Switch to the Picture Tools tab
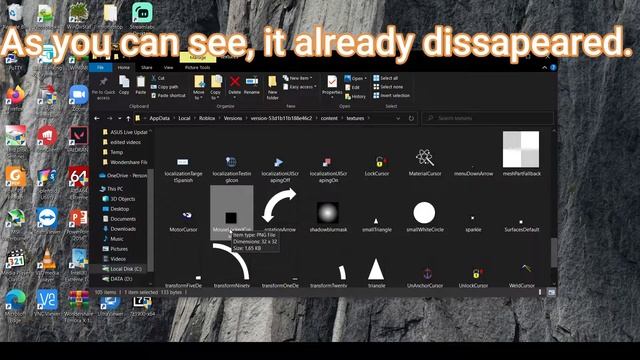The height and width of the screenshot is (360, 640). (x=198, y=68)
